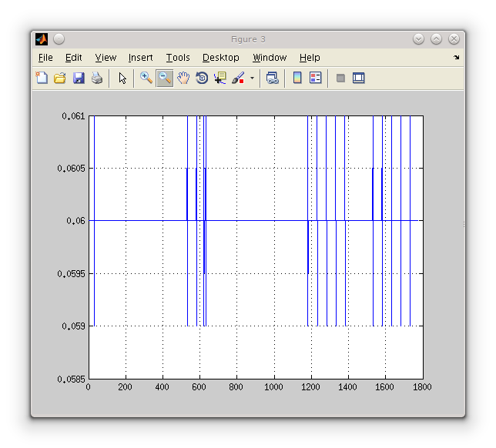Click the Link Plot icon
496x448 pixels.
coord(272,78)
